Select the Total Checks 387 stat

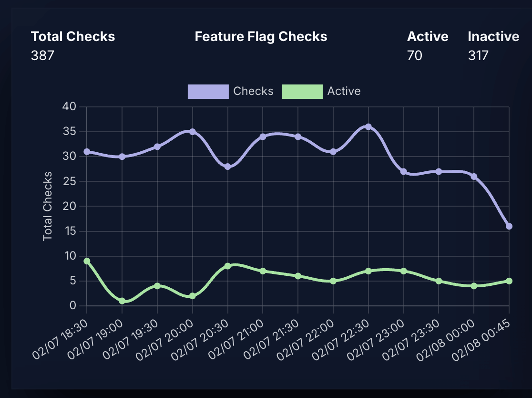(73, 45)
